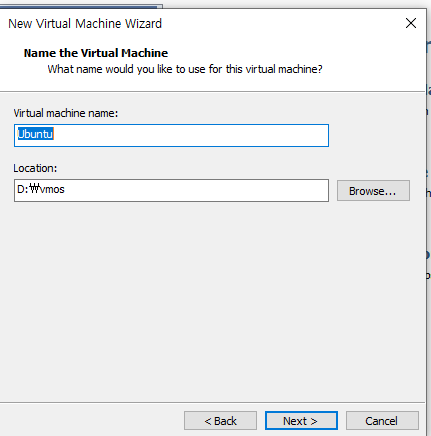
Task: Proceed with the Next > button
Action: tap(301, 421)
